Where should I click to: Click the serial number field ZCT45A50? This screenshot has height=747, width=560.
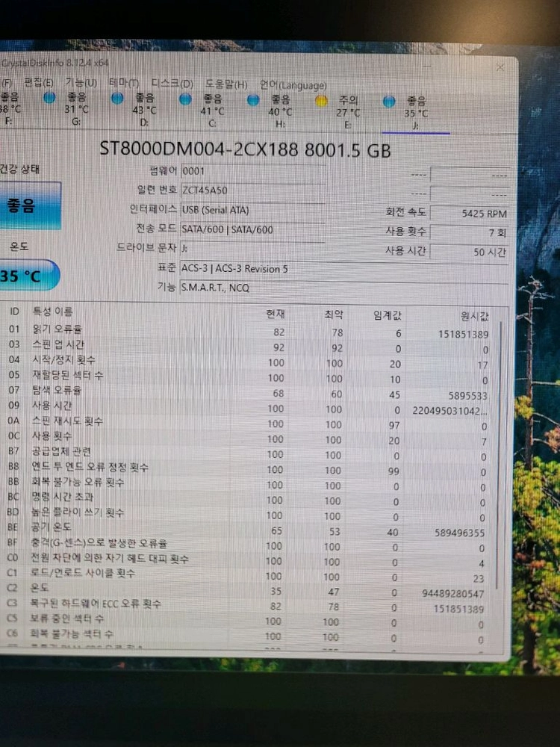[253, 190]
